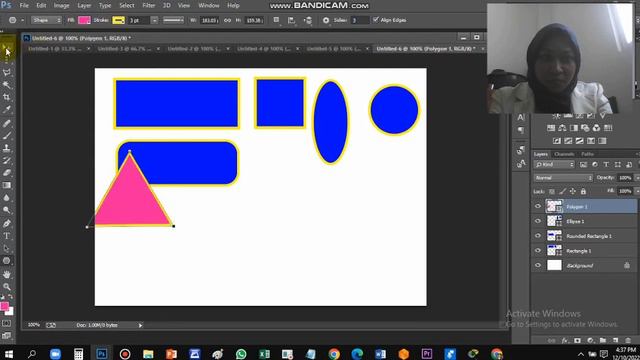This screenshot has width=640, height=360.
Task: Open polygon options gear icon
Action: coord(326,20)
